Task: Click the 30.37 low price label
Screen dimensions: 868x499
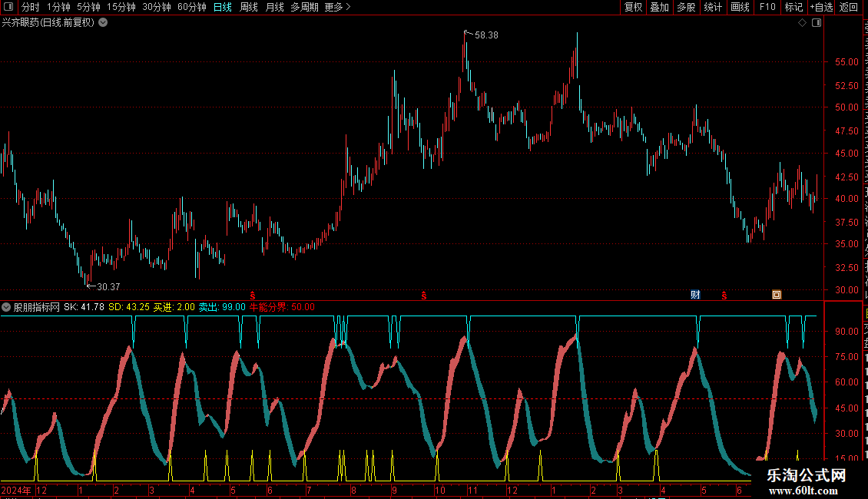Action: 108,287
